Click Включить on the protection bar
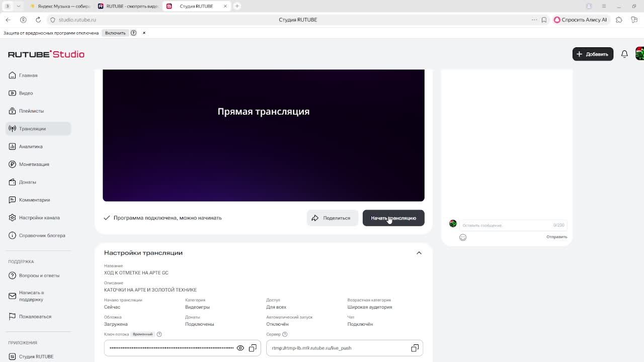 pos(115,33)
